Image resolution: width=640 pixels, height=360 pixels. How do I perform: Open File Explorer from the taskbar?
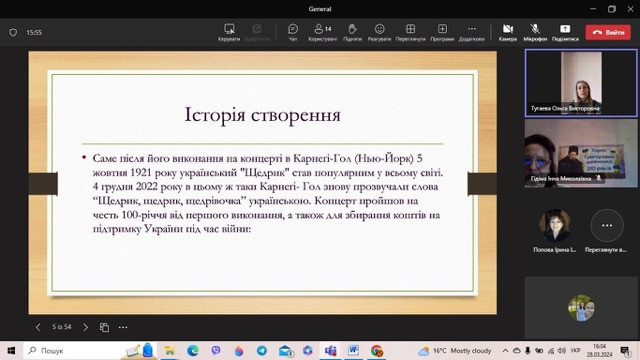click(x=169, y=351)
